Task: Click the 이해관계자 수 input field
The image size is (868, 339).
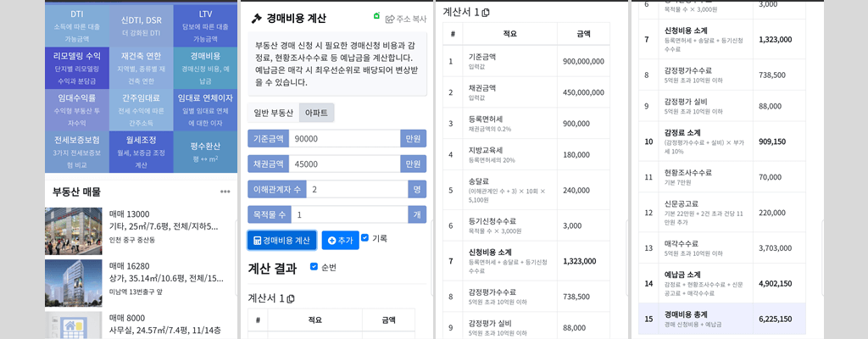Action: click(357, 190)
